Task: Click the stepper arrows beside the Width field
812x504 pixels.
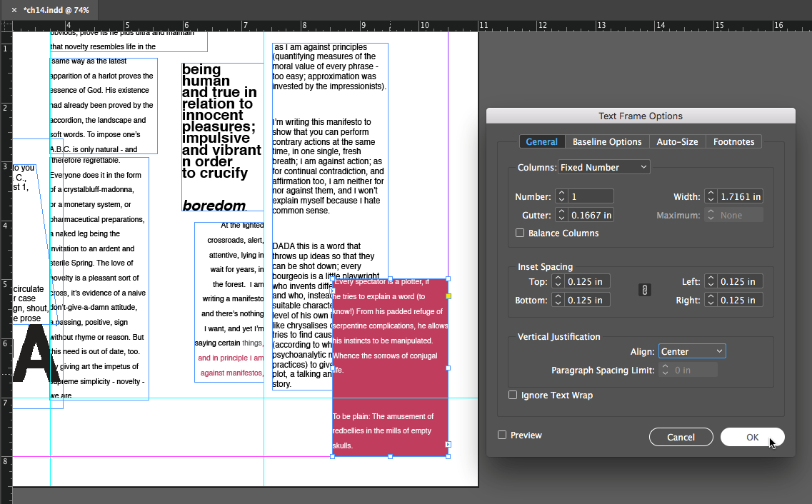Action: tap(711, 196)
